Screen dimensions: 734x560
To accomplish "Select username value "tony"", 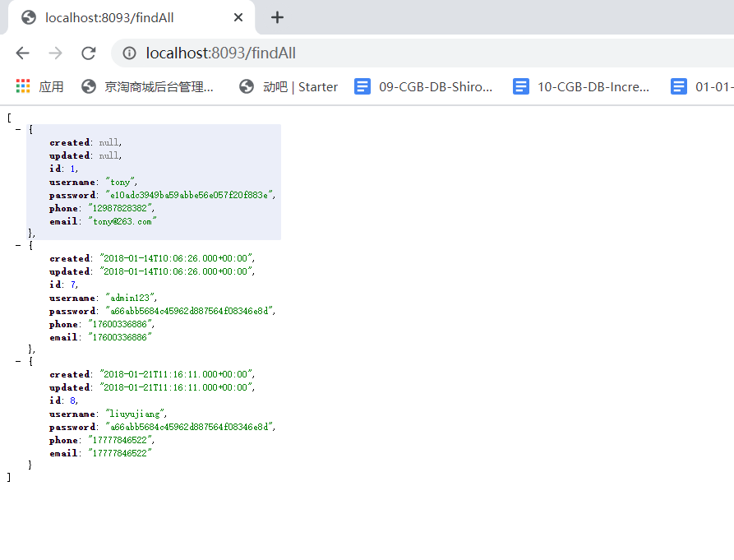I will (120, 182).
